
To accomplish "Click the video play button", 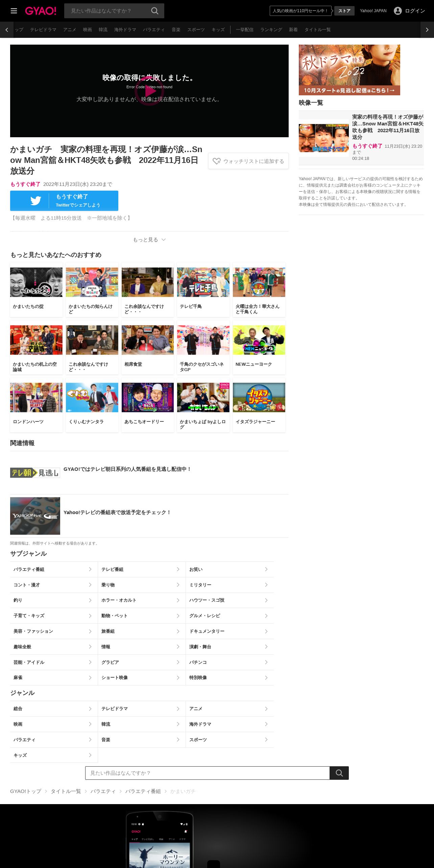I will (149, 91).
